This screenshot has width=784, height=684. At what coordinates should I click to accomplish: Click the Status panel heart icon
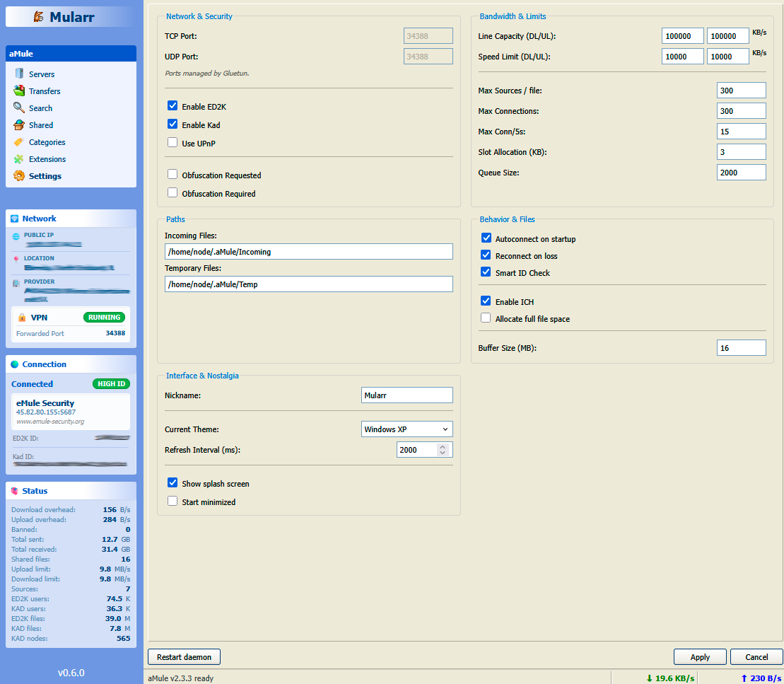click(x=15, y=491)
